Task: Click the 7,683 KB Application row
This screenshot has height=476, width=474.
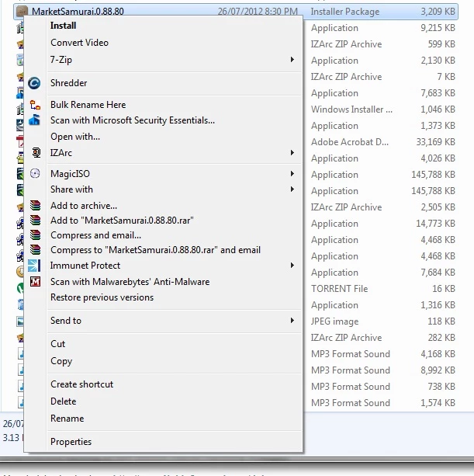Action: point(383,93)
